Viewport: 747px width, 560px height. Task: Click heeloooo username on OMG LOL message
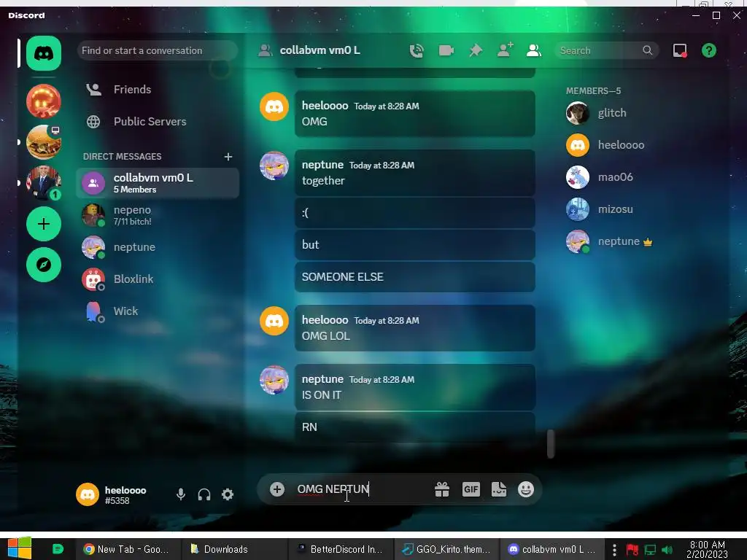(325, 320)
